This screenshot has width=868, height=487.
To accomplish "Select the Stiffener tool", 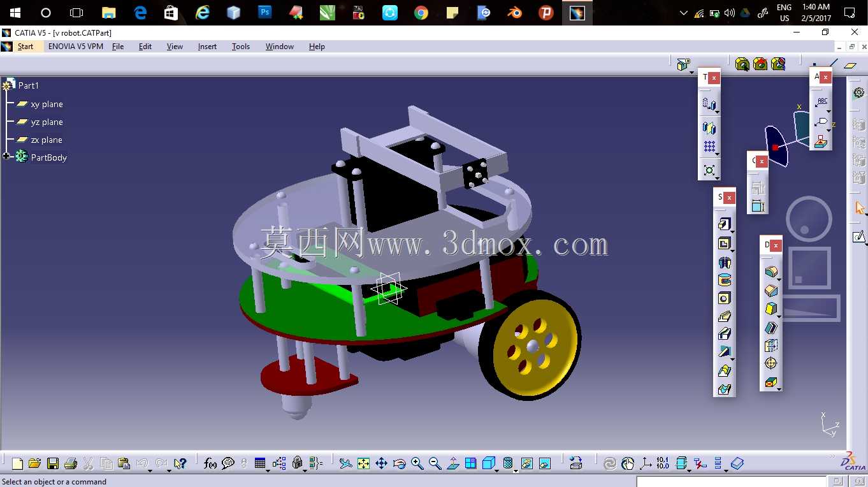I will click(x=724, y=352).
